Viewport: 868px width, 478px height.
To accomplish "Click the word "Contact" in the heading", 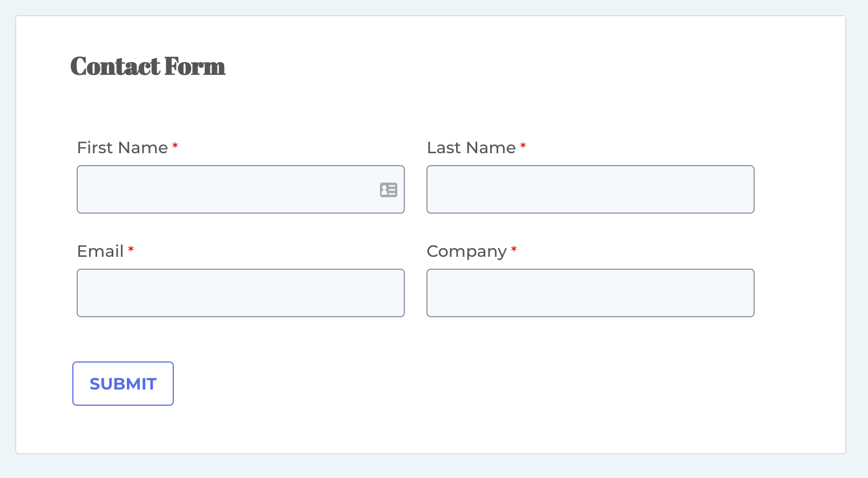I will 116,66.
